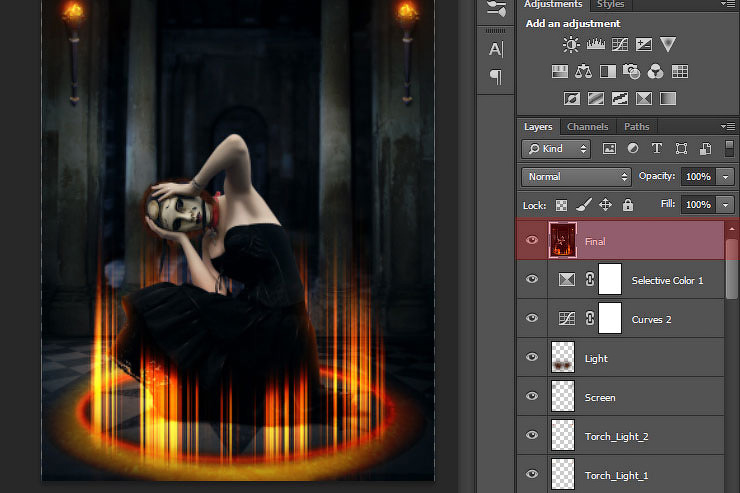Screen dimensions: 740x493
Task: Click the lock position icon
Action: pos(605,205)
